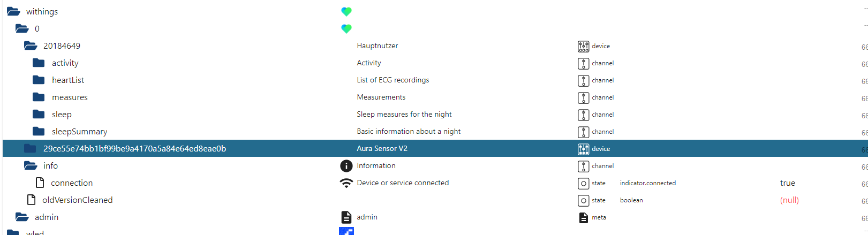868x235 pixels.
Task: Select the oldVersionCleaned state entry
Action: [78, 200]
